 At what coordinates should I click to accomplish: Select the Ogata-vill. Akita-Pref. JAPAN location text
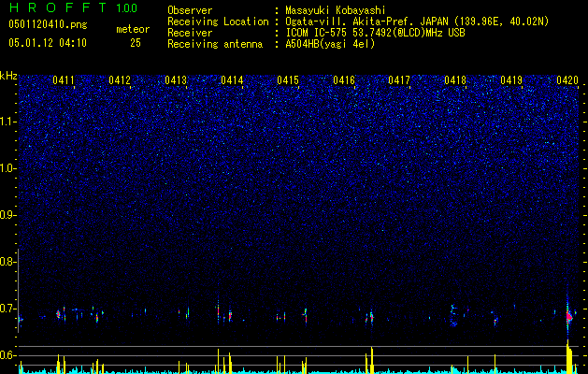(x=417, y=22)
